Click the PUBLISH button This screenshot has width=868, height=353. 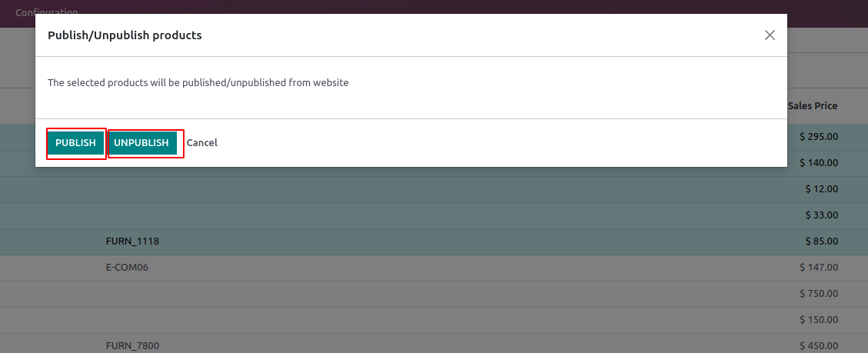76,143
